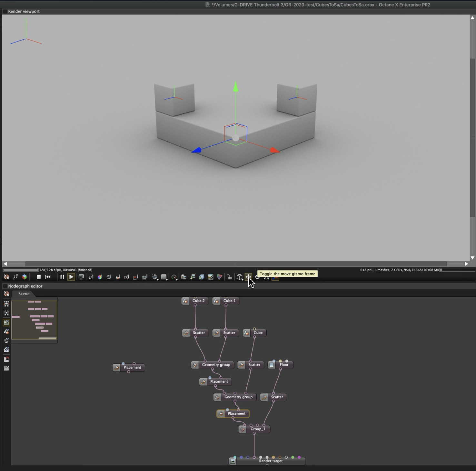Screen dimensions: 476x471
Task: Activate the film region picker icon
Action: [x=145, y=277]
